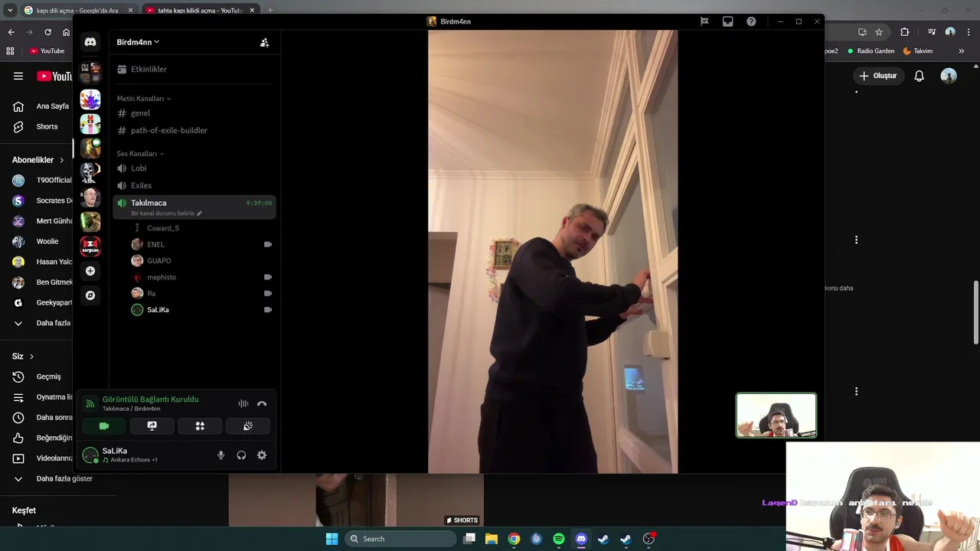Screen dimensions: 980x551
Task: Open OBS Studio from the taskbar
Action: [x=648, y=539]
